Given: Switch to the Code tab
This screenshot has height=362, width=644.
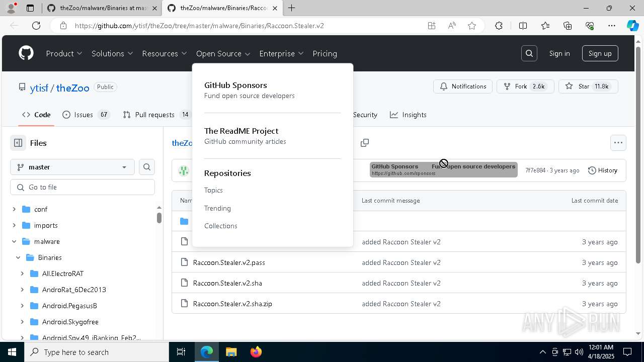Looking at the screenshot, I should 36,115.
